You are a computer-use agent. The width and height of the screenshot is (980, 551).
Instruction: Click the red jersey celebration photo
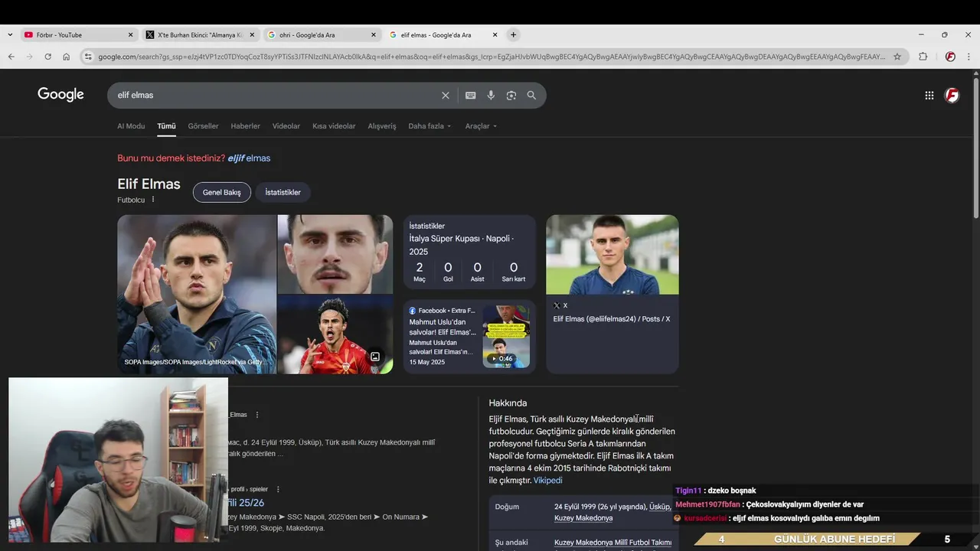pos(335,335)
